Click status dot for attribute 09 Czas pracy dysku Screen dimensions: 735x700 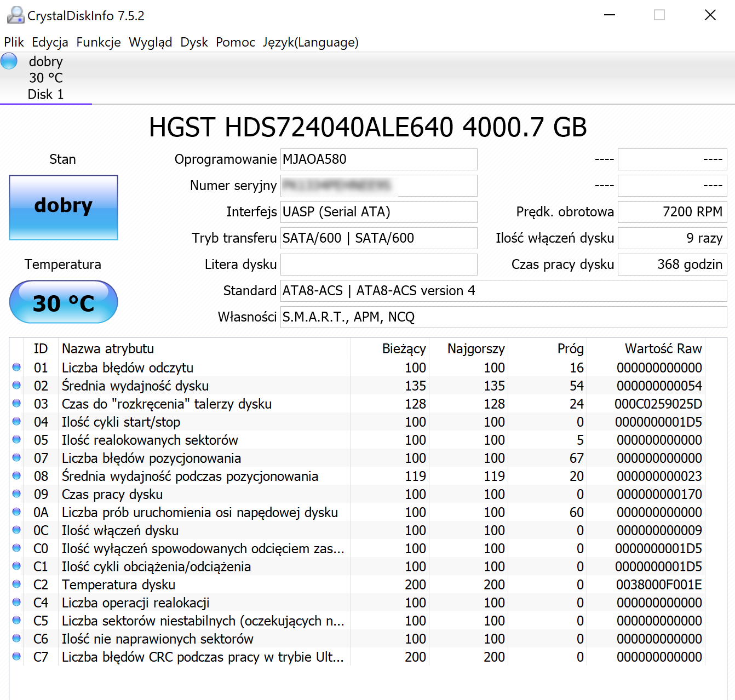click(16, 494)
